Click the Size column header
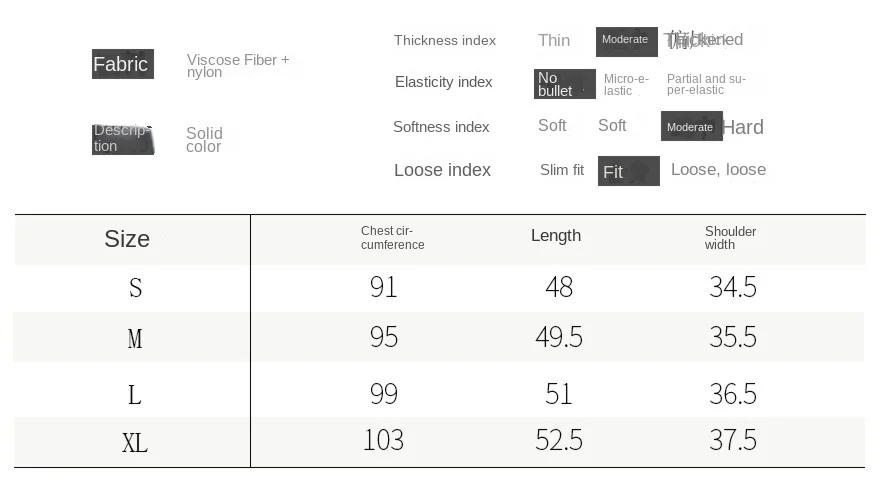The width and height of the screenshot is (892, 483). click(127, 239)
